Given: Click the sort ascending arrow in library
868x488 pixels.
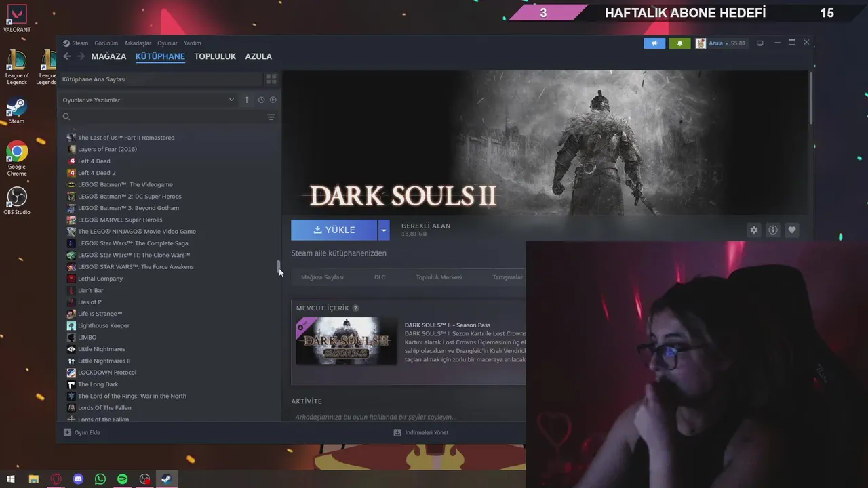Looking at the screenshot, I should pyautogui.click(x=247, y=100).
